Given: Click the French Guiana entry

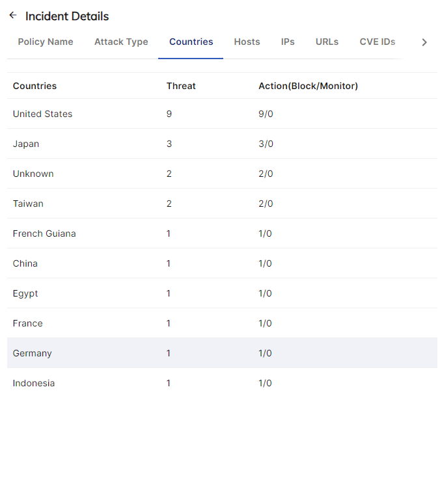Looking at the screenshot, I should (x=44, y=233).
